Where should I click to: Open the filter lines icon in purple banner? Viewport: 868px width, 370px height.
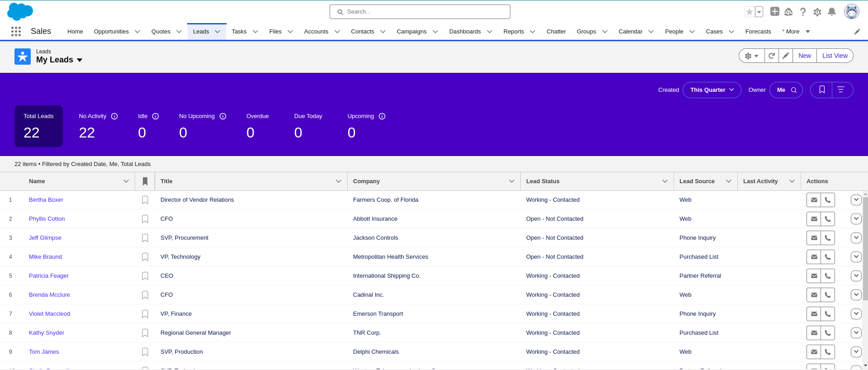click(841, 90)
